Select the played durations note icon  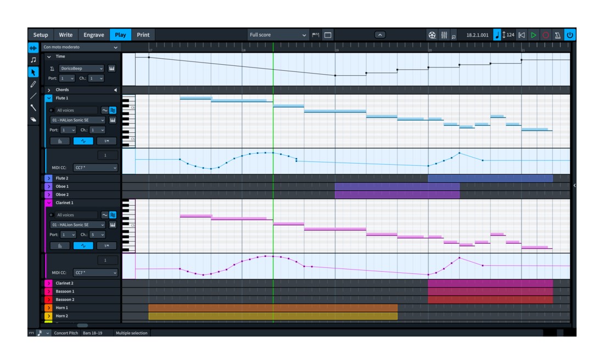33,60
